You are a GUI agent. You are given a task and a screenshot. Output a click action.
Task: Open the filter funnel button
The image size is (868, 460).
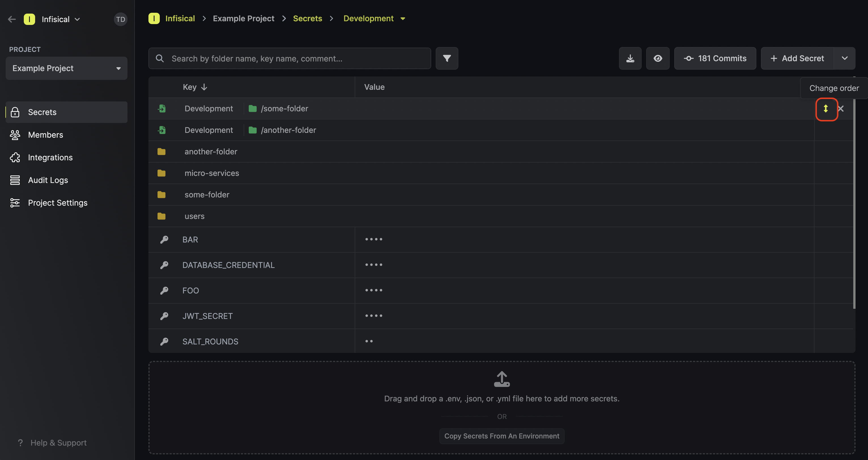pyautogui.click(x=447, y=58)
